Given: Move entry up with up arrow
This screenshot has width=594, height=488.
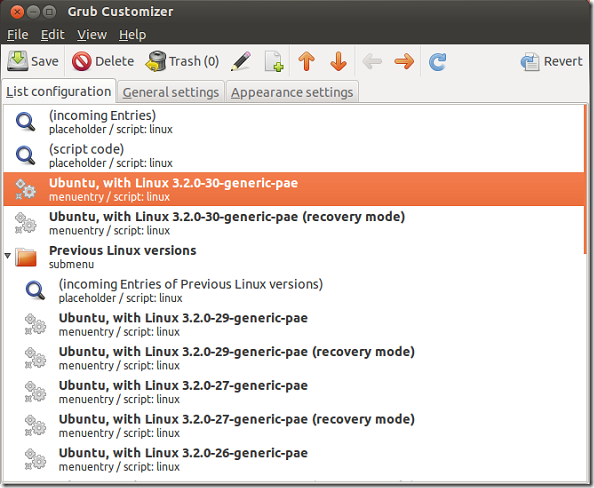Looking at the screenshot, I should coord(306,61).
